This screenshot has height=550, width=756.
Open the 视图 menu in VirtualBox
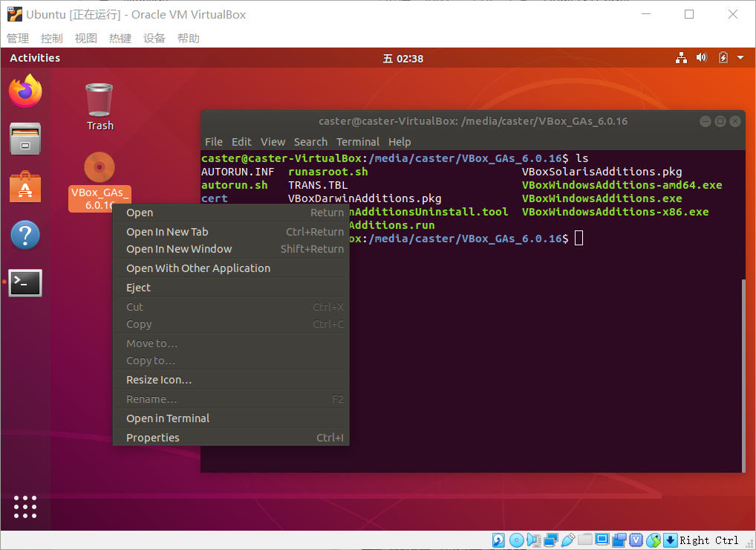pyautogui.click(x=86, y=38)
